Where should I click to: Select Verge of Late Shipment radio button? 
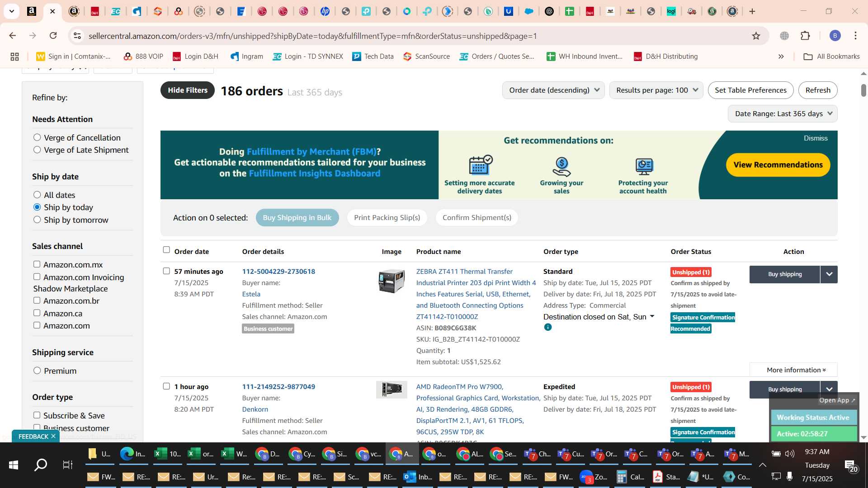click(37, 150)
